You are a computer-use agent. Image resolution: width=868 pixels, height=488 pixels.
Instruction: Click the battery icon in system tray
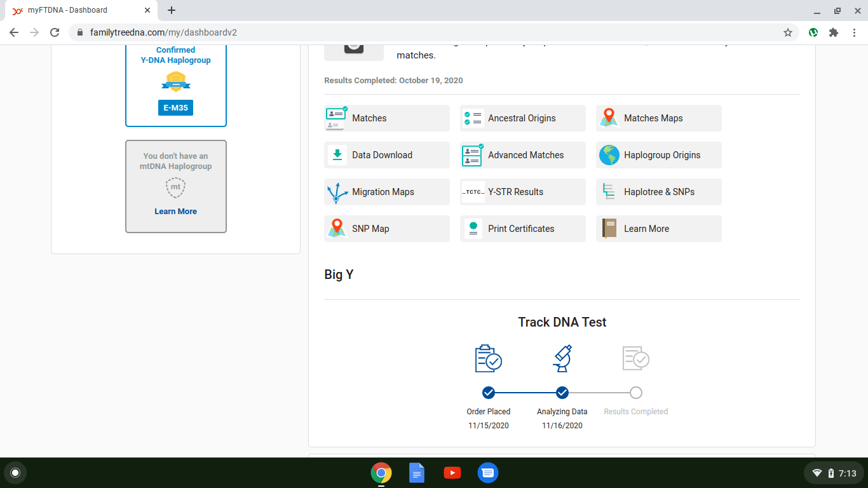click(x=831, y=473)
